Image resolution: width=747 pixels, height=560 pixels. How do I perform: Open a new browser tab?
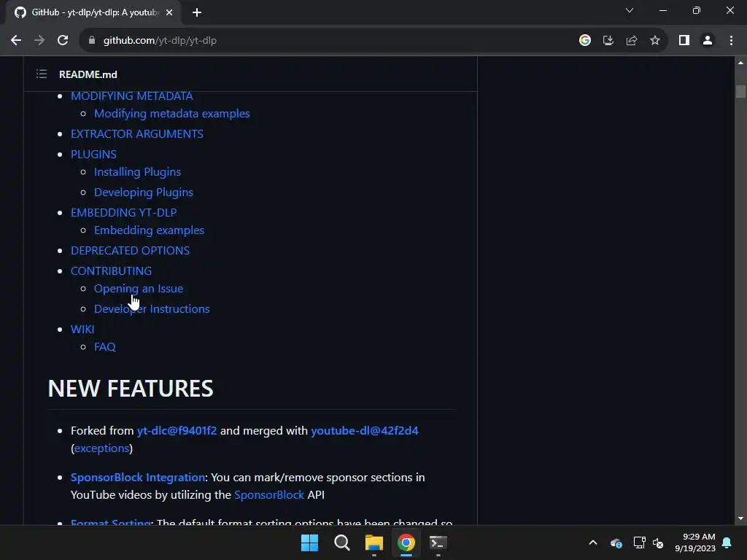point(197,12)
